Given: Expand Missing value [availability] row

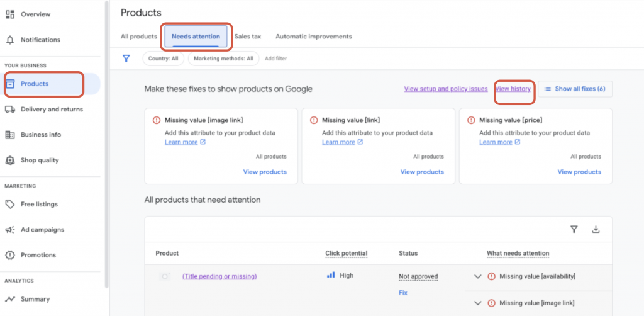Looking at the screenshot, I should coord(477,276).
